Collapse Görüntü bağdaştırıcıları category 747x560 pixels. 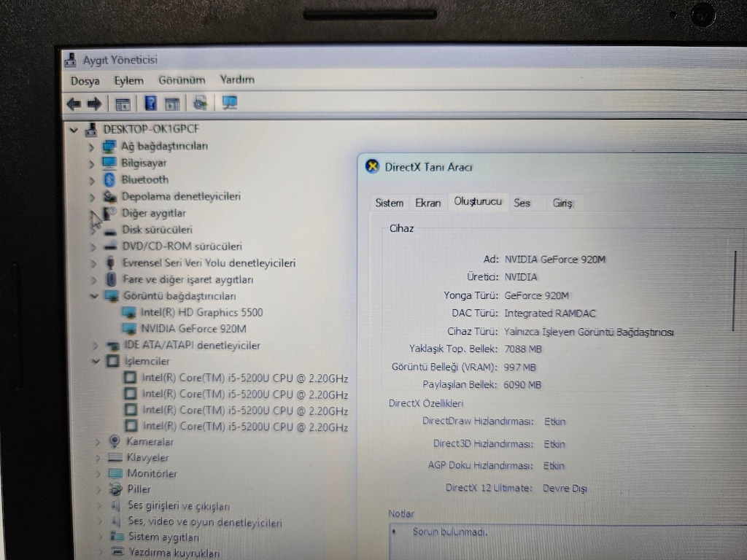[x=94, y=296]
